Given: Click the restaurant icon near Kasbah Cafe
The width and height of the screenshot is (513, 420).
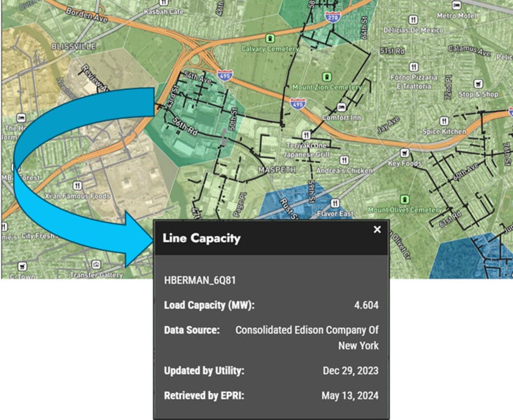Looking at the screenshot, I should click(x=164, y=3).
